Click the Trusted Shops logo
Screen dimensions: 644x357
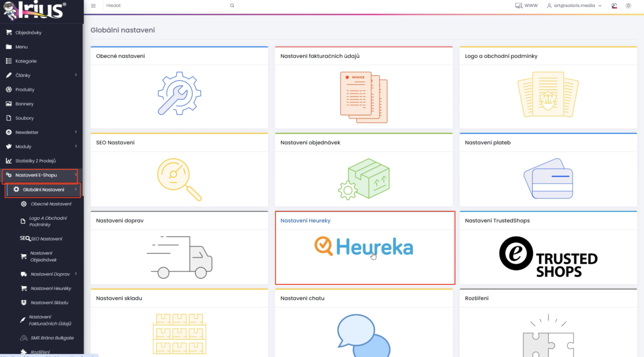(548, 257)
